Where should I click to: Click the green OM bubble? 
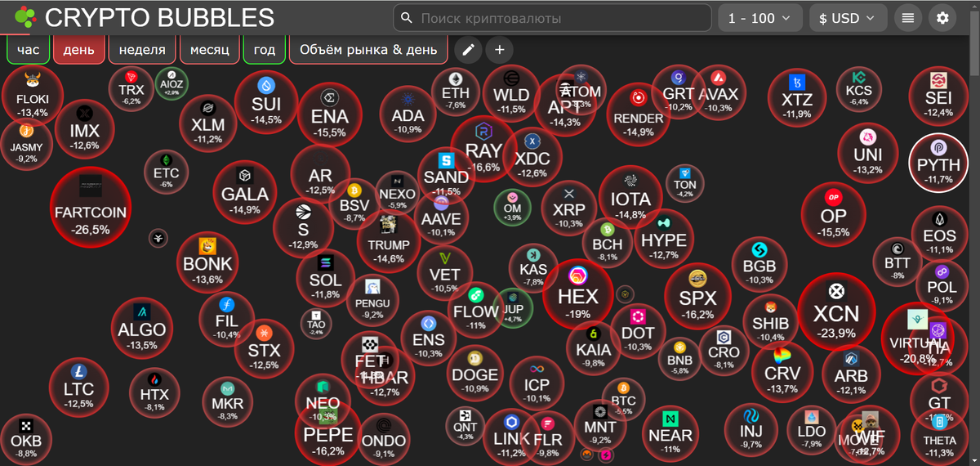(x=512, y=208)
